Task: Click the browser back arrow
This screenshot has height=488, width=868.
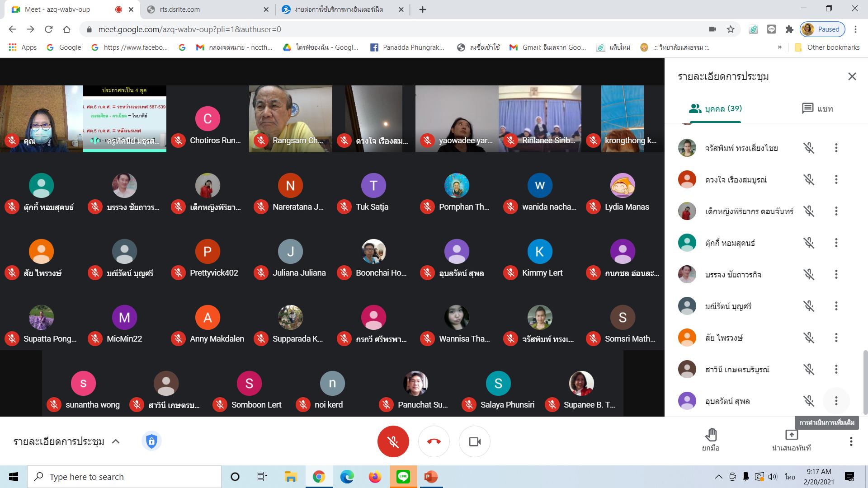Action: [12, 29]
